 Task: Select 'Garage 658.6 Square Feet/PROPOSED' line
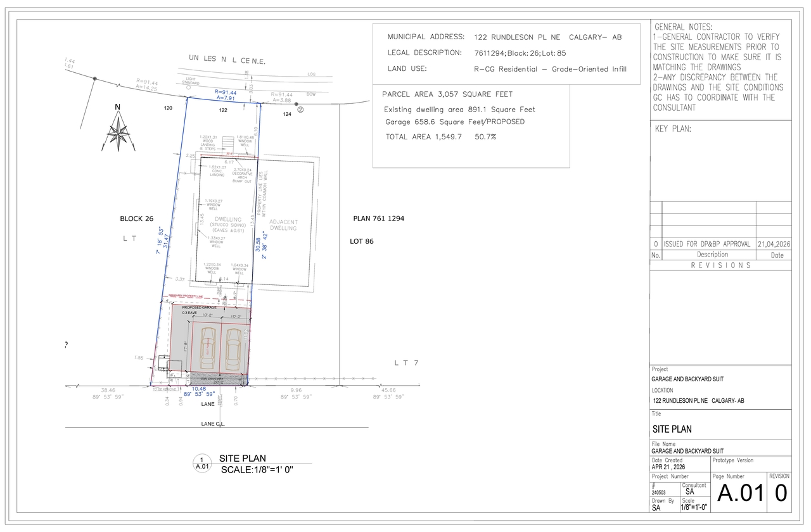[455, 122]
